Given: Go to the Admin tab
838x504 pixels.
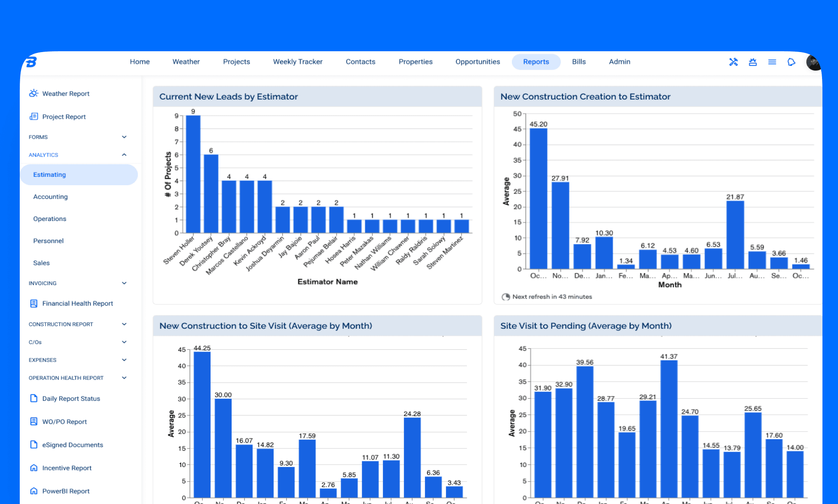Looking at the screenshot, I should tap(619, 62).
